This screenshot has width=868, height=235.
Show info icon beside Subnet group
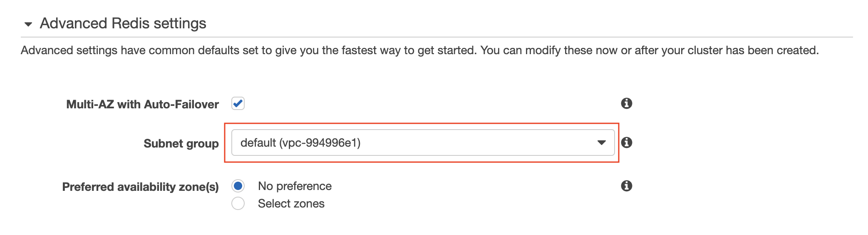pos(627,142)
